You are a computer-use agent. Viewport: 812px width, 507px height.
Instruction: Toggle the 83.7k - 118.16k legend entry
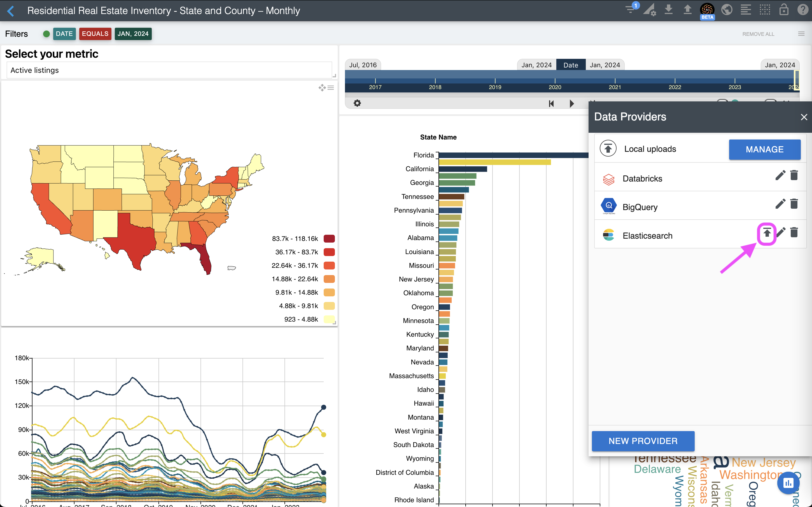coord(329,239)
